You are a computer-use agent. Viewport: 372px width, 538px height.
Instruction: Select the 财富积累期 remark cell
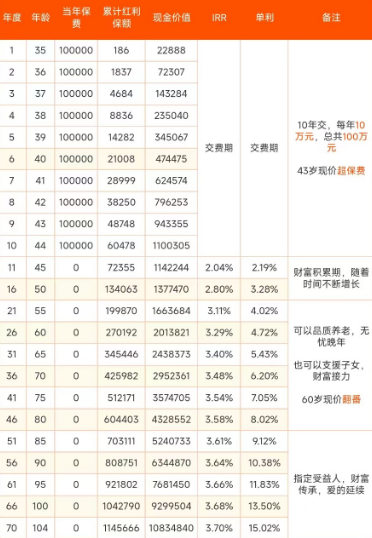tap(331, 278)
